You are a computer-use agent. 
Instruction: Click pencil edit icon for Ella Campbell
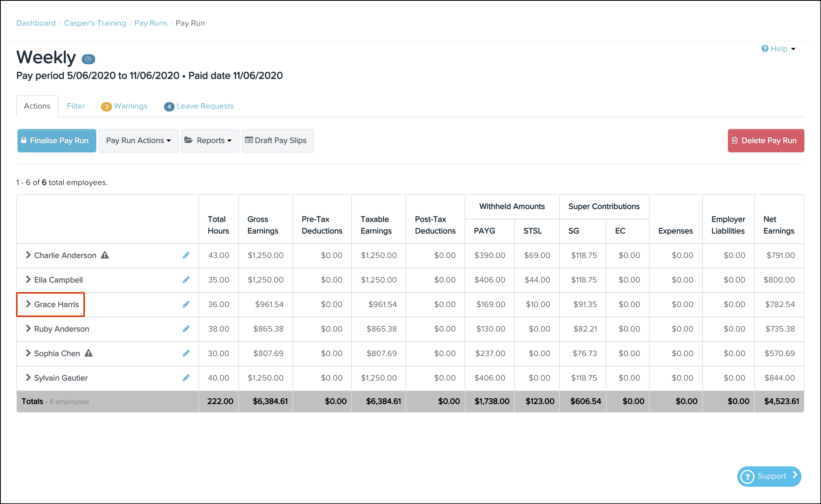click(186, 280)
